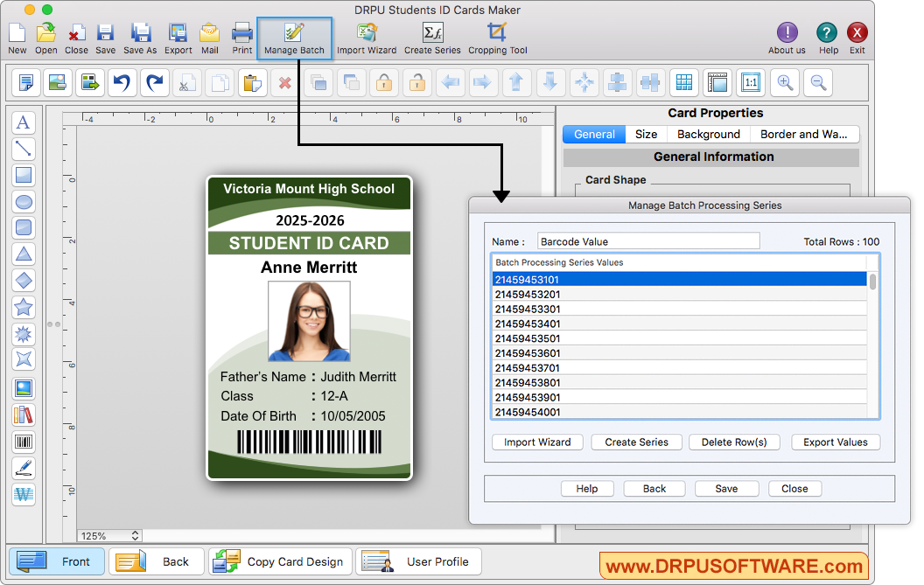Open the Create Series feature

click(432, 38)
